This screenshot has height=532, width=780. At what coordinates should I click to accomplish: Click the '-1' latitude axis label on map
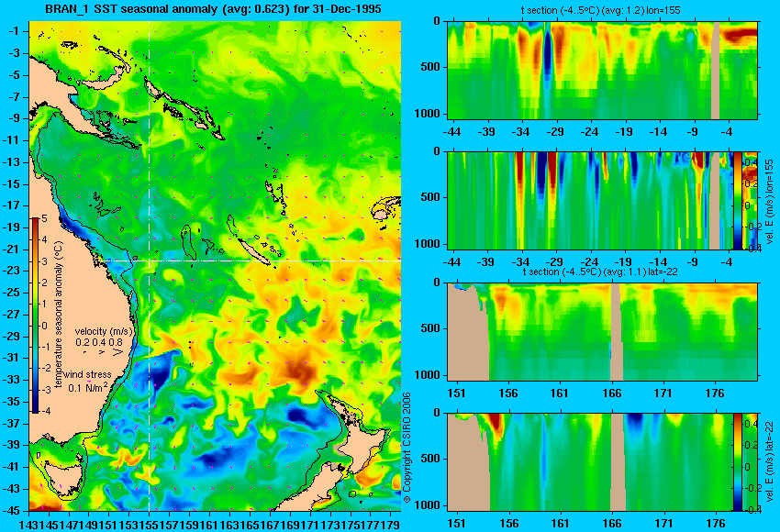[14, 31]
